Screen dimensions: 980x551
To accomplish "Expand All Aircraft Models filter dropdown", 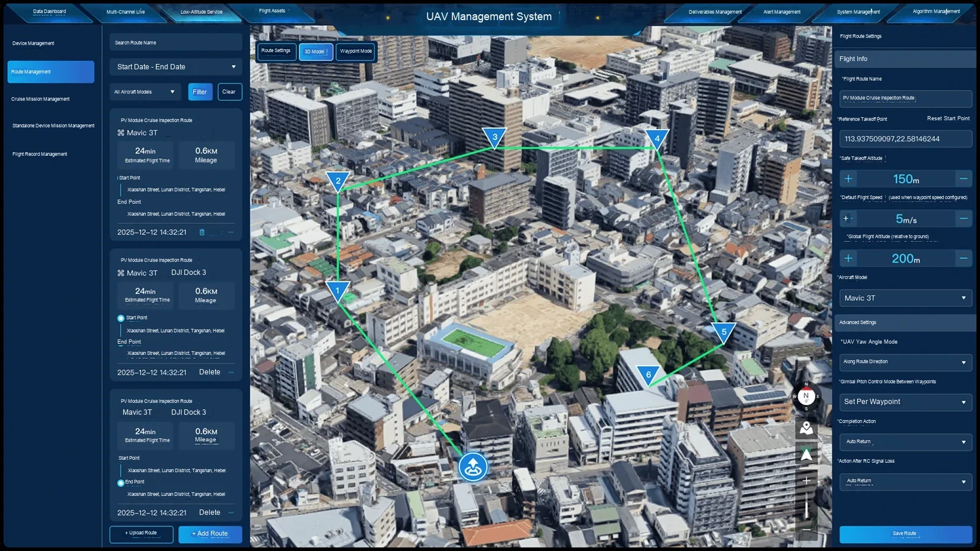I will (145, 92).
